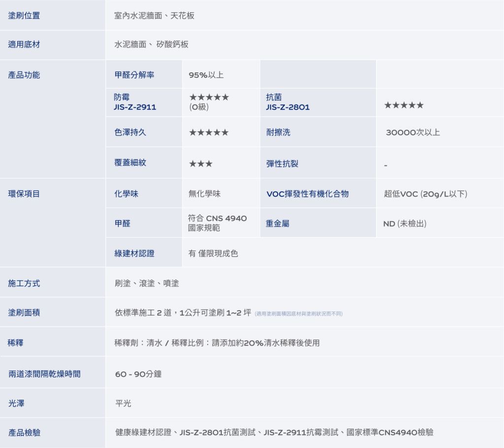
Task: Click the five-star rating for 抗菌
Action: point(403,106)
